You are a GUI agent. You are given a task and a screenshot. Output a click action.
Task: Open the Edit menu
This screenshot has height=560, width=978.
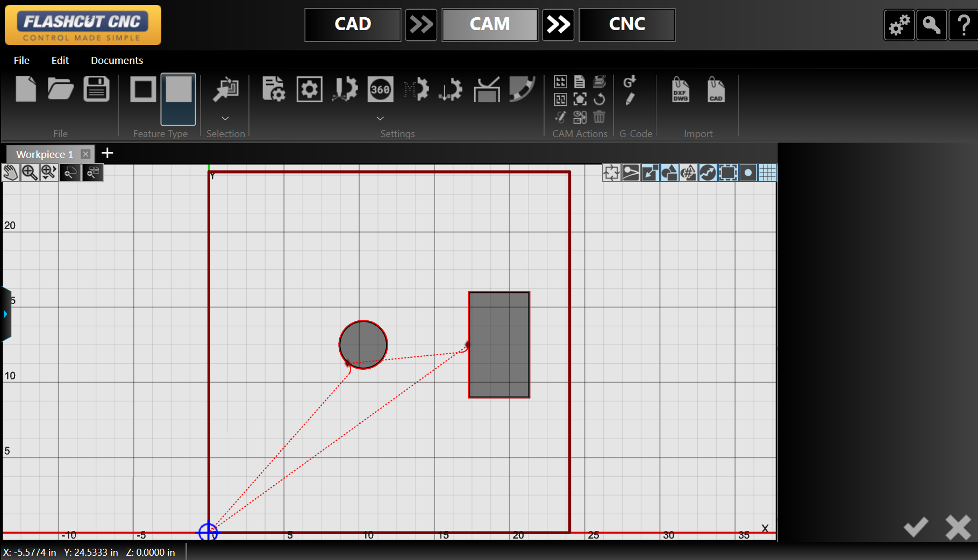click(60, 60)
